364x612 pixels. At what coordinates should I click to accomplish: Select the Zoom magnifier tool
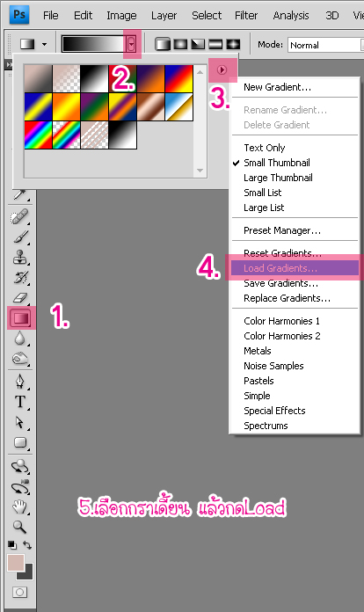[19, 527]
